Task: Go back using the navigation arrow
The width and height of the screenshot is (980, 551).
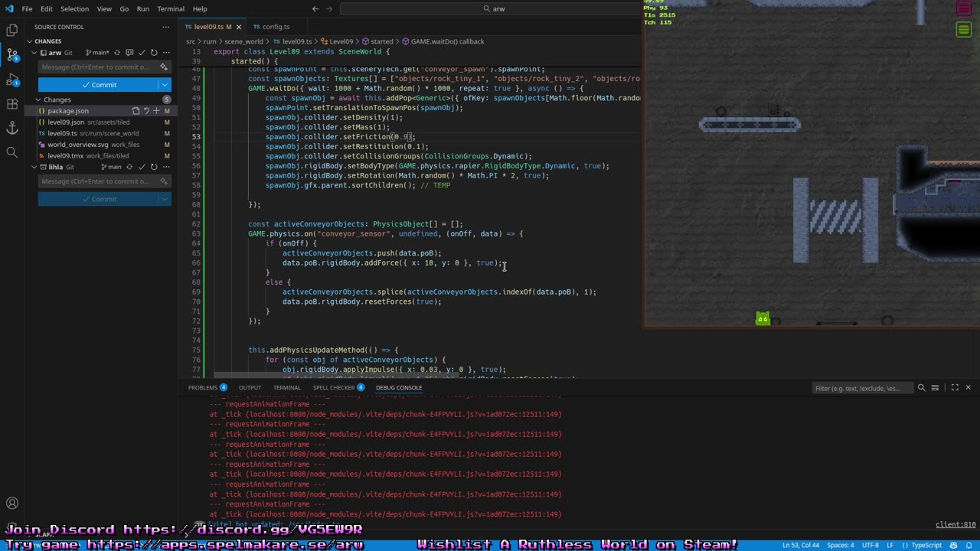Action: pyautogui.click(x=315, y=8)
